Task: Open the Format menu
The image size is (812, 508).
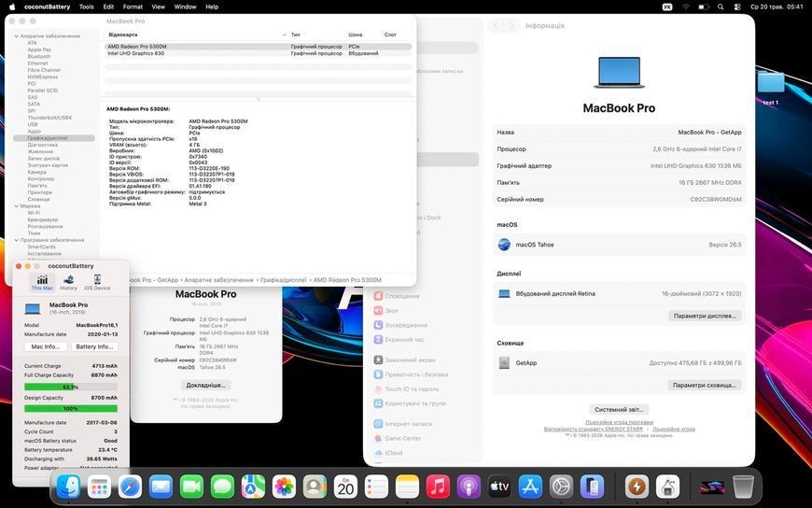Action: coord(133,7)
